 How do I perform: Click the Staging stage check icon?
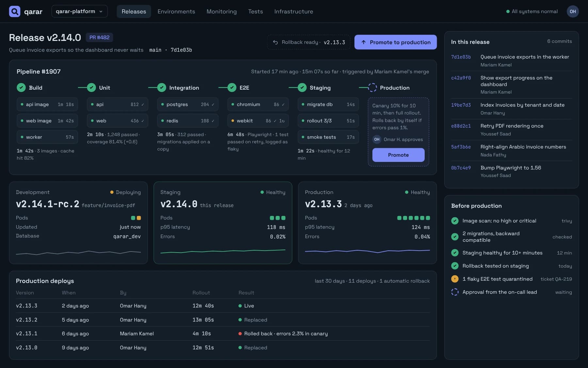(x=302, y=88)
